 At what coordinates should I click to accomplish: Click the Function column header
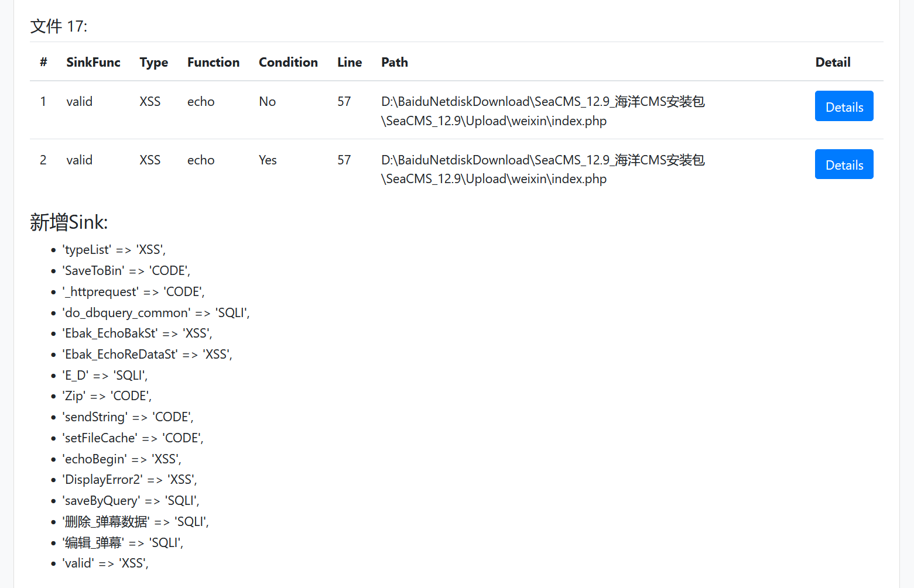coord(213,62)
